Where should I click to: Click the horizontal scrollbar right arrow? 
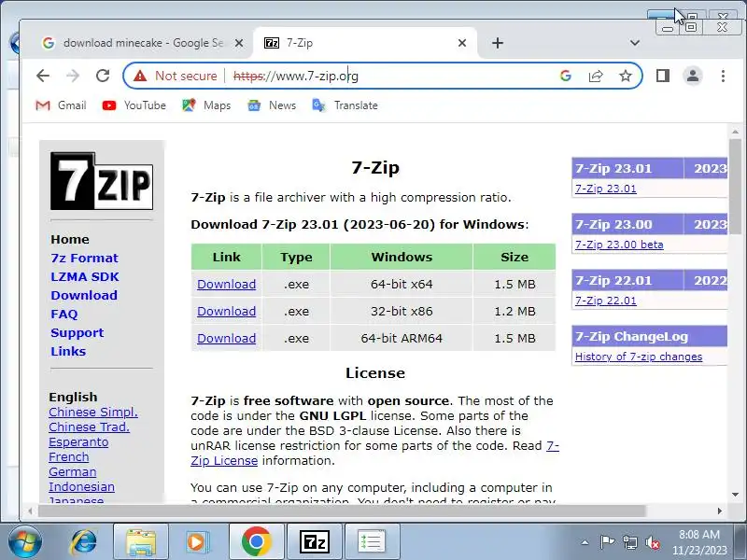pos(719,511)
